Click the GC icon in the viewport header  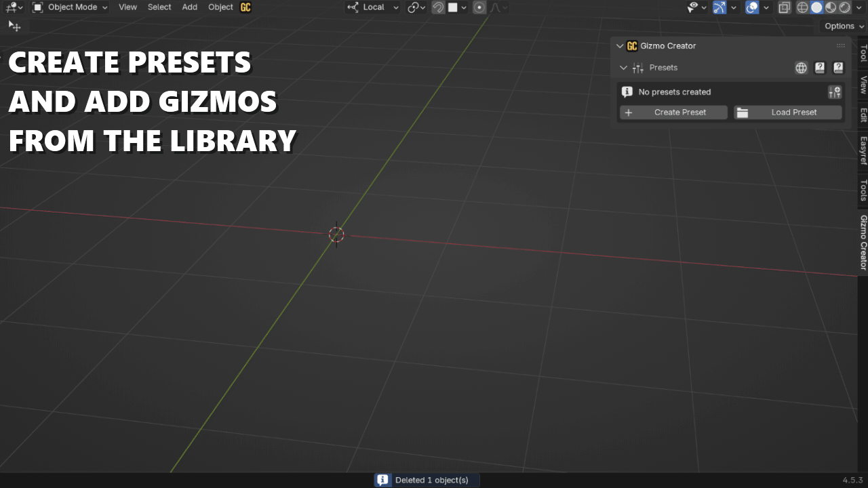point(245,7)
